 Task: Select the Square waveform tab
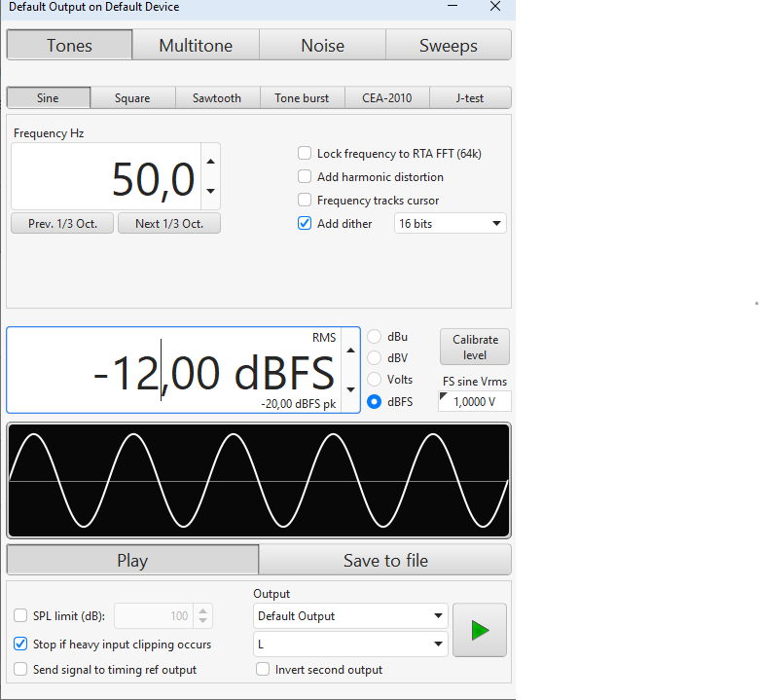pyautogui.click(x=132, y=98)
